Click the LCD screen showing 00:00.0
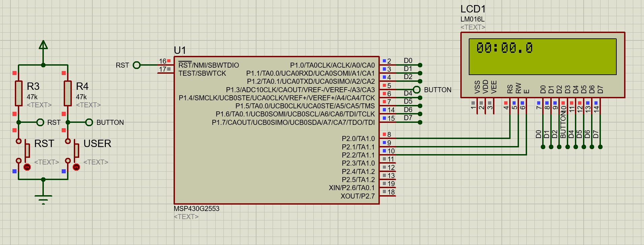The height and width of the screenshot is (245, 644). point(543,57)
